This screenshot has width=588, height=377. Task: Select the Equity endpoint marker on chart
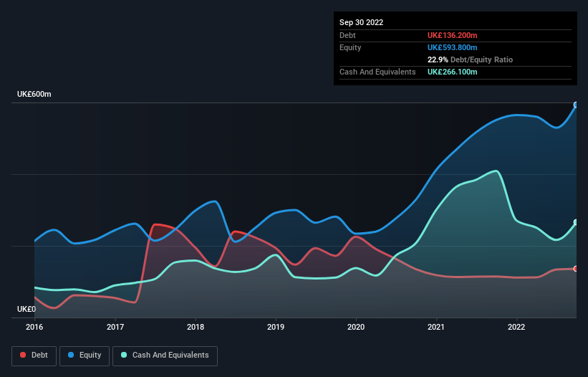576,105
